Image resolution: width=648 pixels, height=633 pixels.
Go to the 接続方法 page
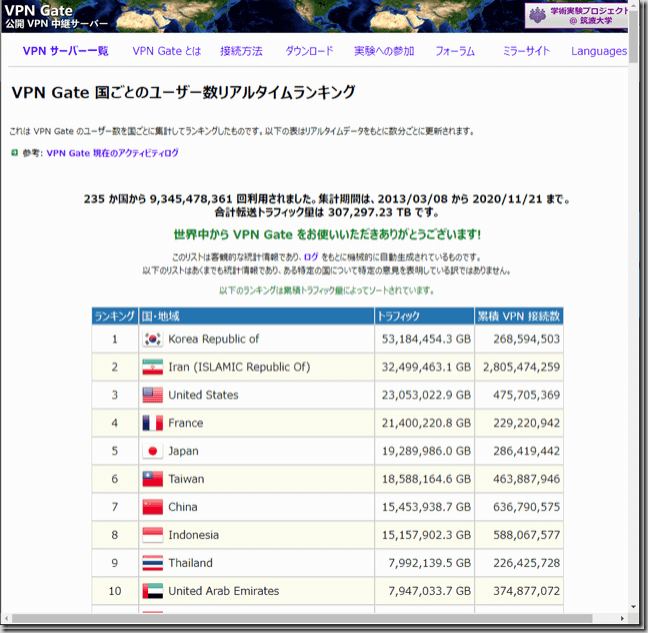241,51
